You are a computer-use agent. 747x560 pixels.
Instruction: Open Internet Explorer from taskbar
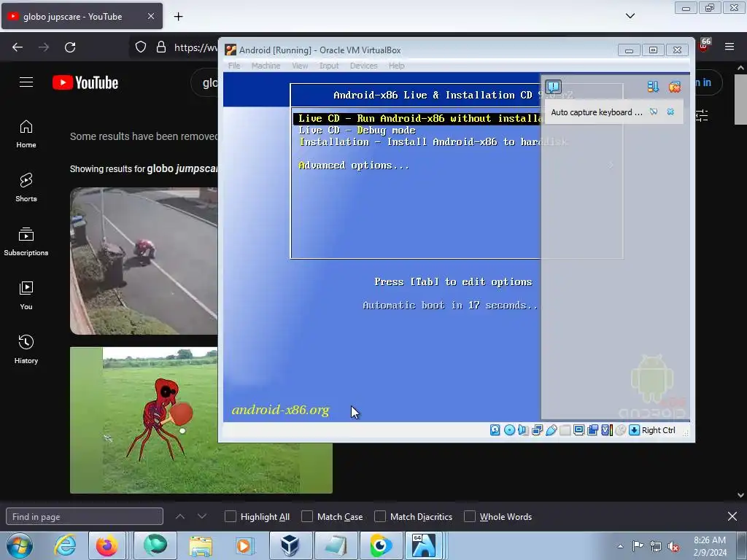pyautogui.click(x=65, y=545)
